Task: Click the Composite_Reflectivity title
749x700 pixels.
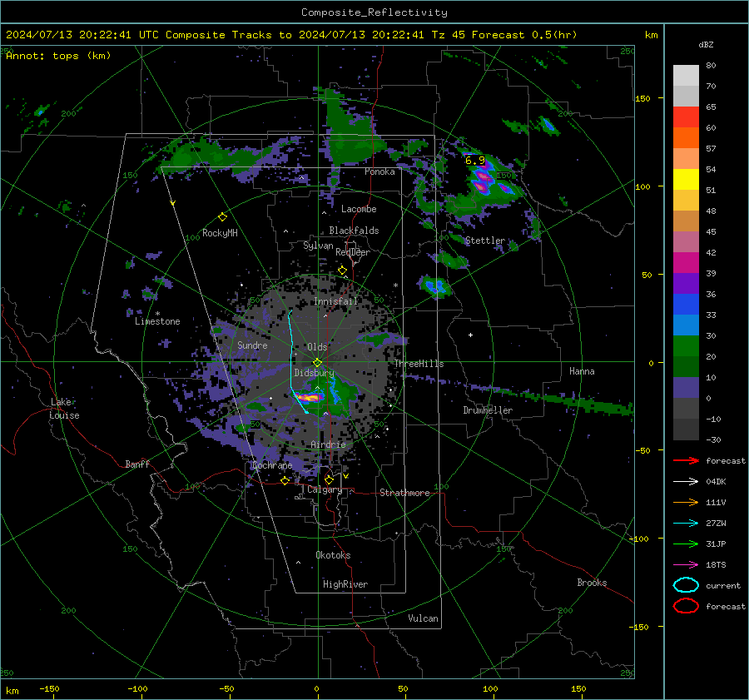Action: tap(374, 12)
